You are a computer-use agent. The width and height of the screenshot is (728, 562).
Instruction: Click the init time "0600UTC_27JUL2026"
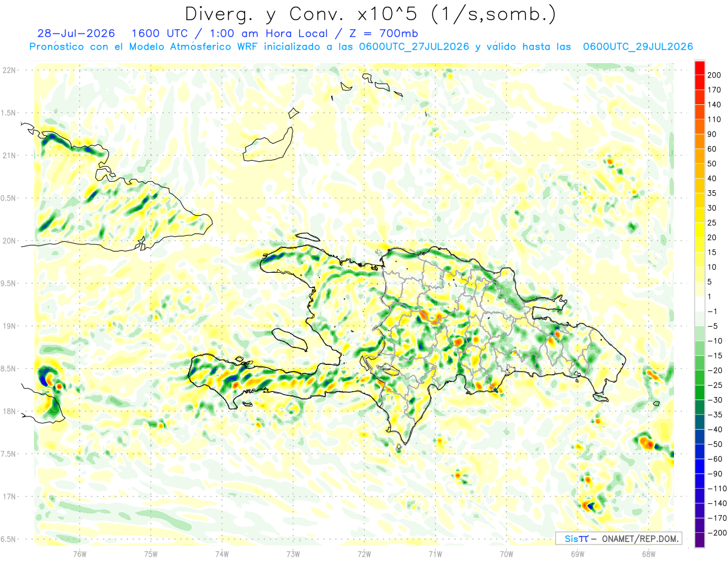(414, 47)
